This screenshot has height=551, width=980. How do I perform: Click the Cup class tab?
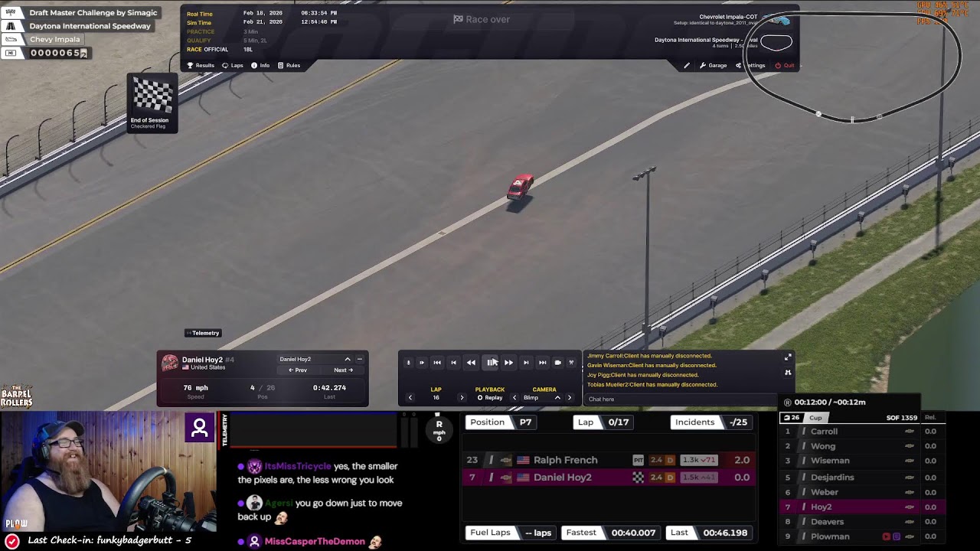(x=815, y=418)
